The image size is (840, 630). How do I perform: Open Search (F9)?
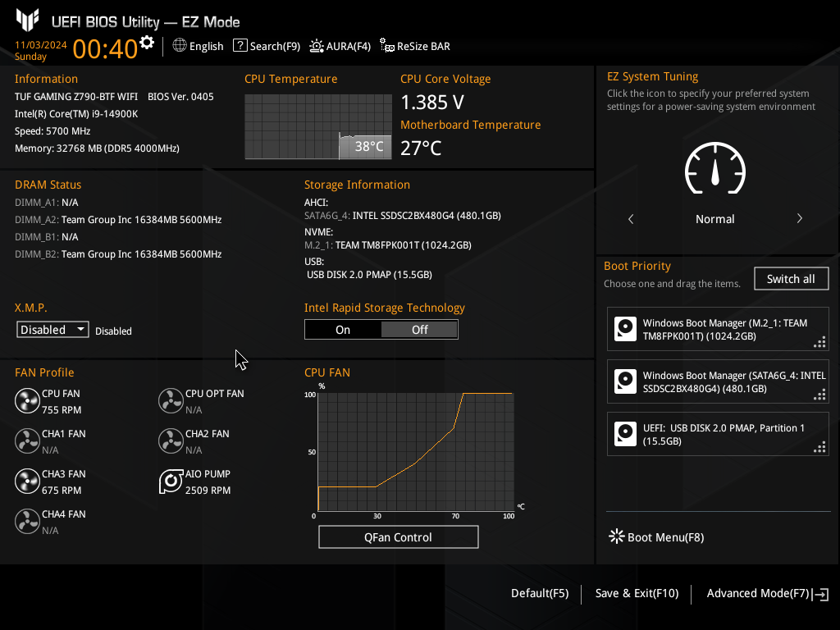[x=267, y=46]
